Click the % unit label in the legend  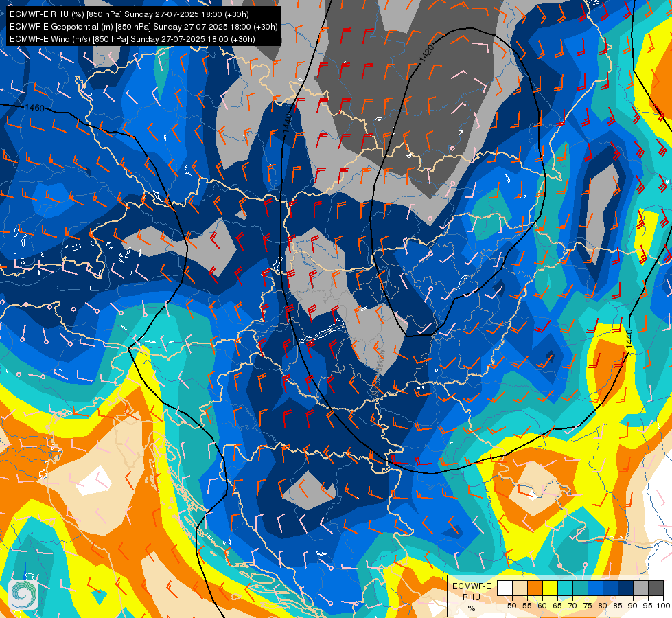point(472,608)
